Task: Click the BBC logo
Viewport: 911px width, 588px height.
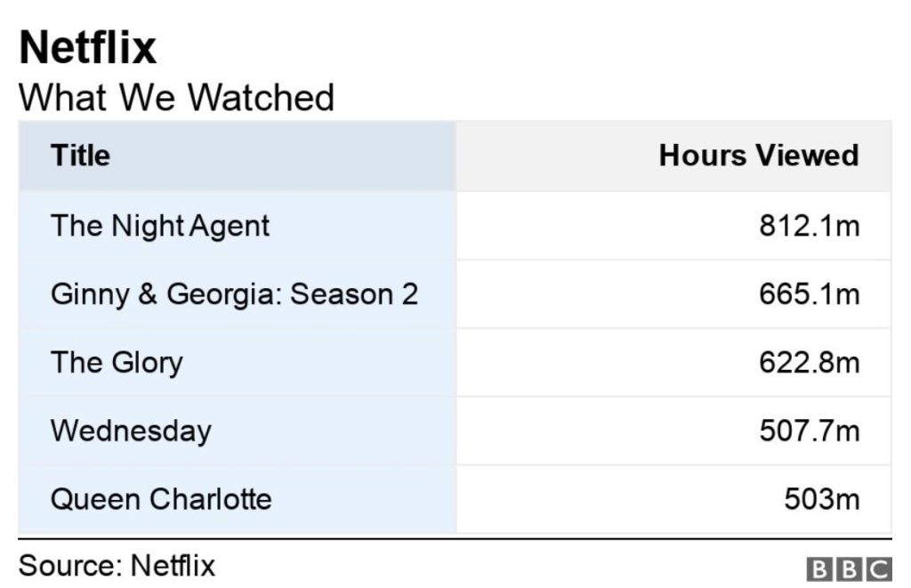Action: click(x=849, y=568)
